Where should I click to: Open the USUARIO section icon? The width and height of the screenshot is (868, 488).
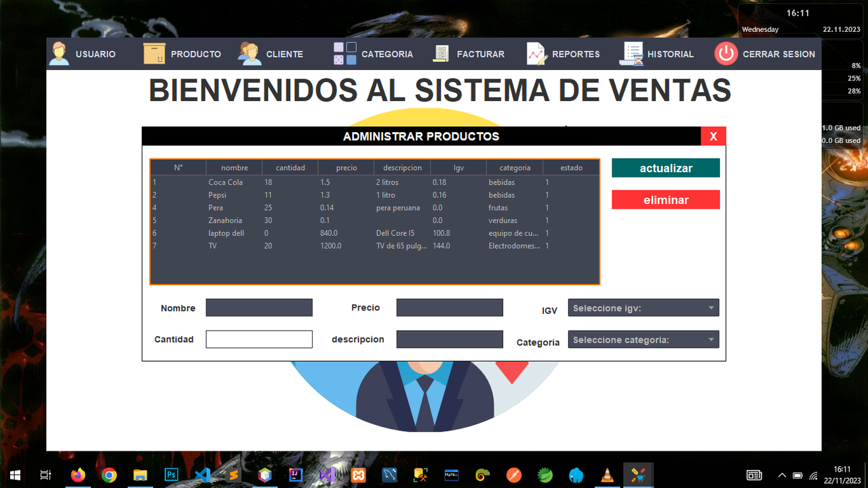(x=60, y=54)
